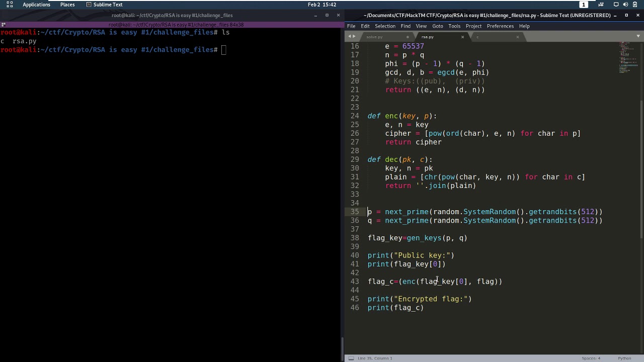This screenshot has height=362, width=644.
Task: Go to previous tab with left arrow
Action: [x=349, y=36]
